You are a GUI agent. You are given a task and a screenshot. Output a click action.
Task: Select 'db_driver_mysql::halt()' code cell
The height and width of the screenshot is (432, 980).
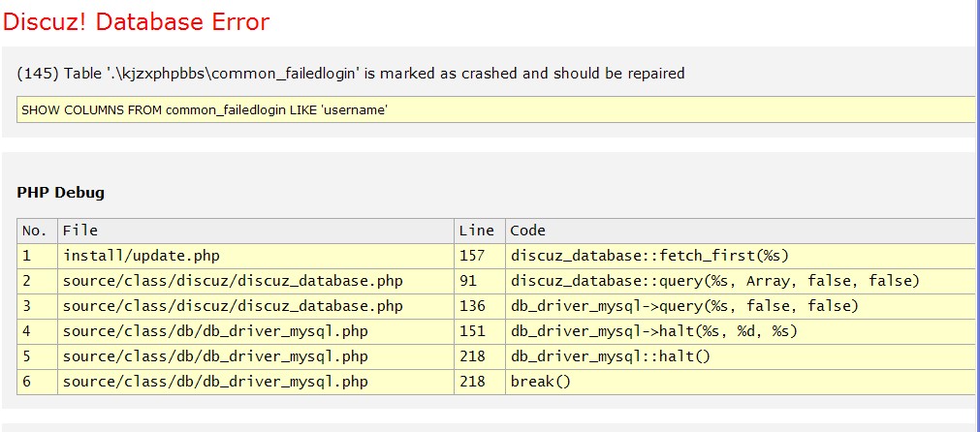[741, 356]
